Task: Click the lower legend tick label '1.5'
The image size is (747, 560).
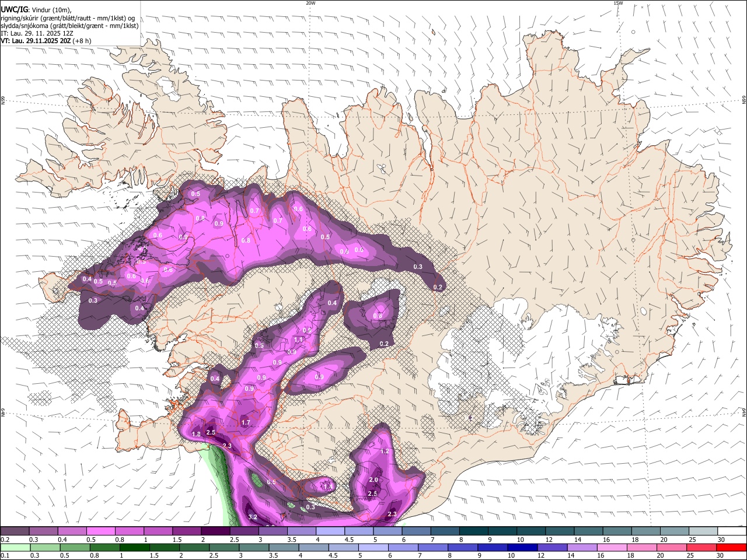Action: pos(154,556)
